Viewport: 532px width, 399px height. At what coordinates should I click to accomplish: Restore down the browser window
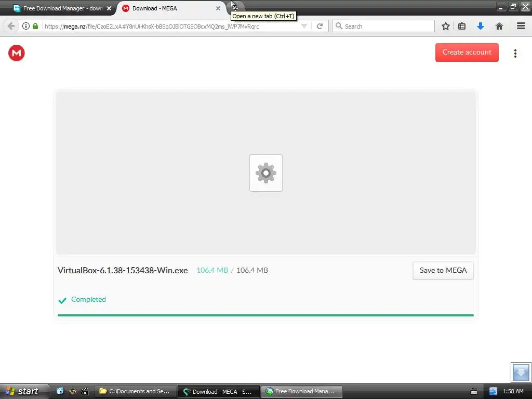[x=513, y=6]
